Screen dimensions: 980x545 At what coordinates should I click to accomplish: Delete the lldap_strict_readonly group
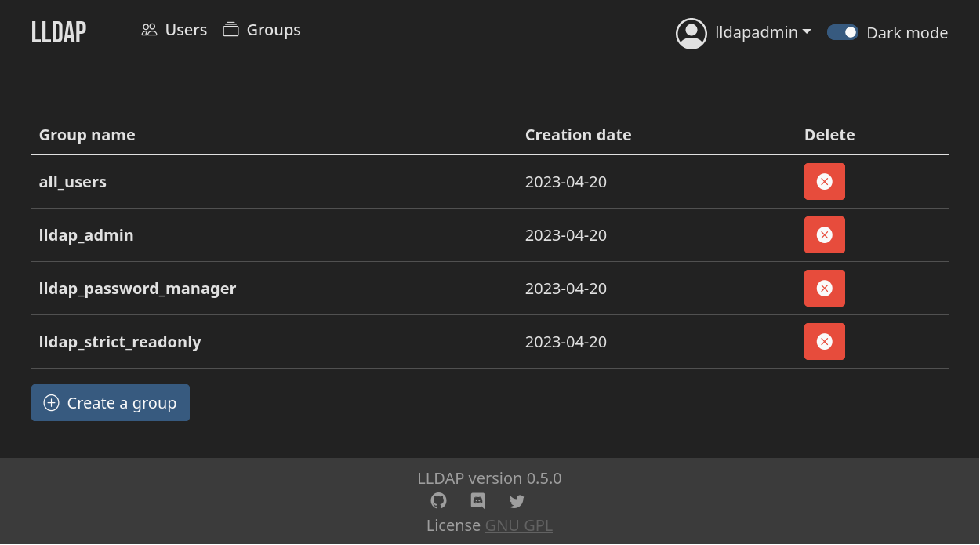[824, 341]
